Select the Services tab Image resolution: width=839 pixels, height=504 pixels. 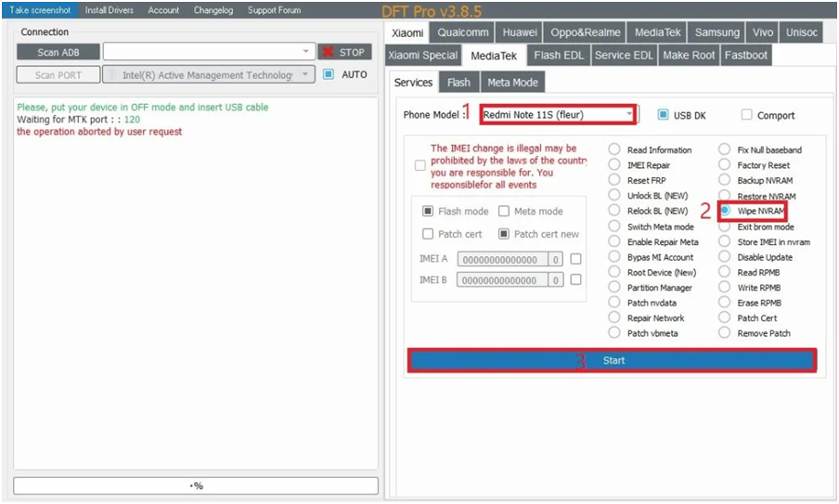(413, 83)
